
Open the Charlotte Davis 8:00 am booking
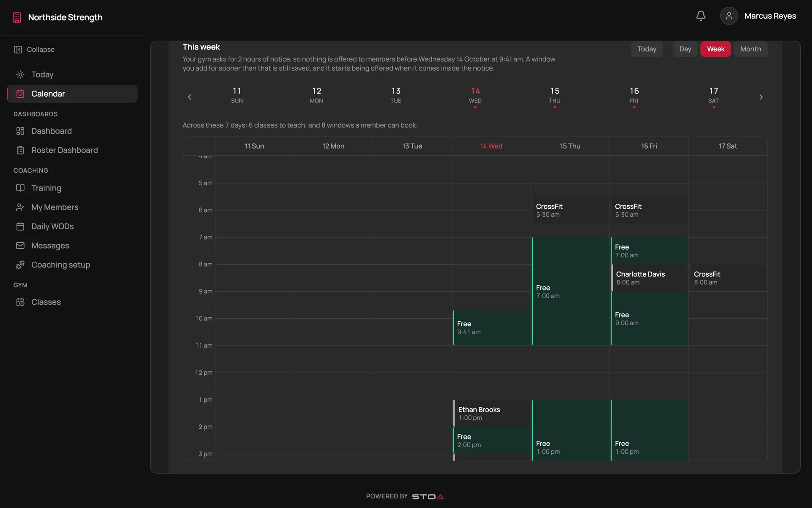[x=649, y=278]
